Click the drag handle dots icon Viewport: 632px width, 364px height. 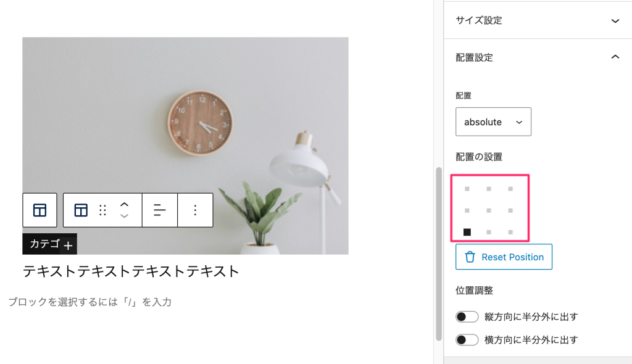103,210
